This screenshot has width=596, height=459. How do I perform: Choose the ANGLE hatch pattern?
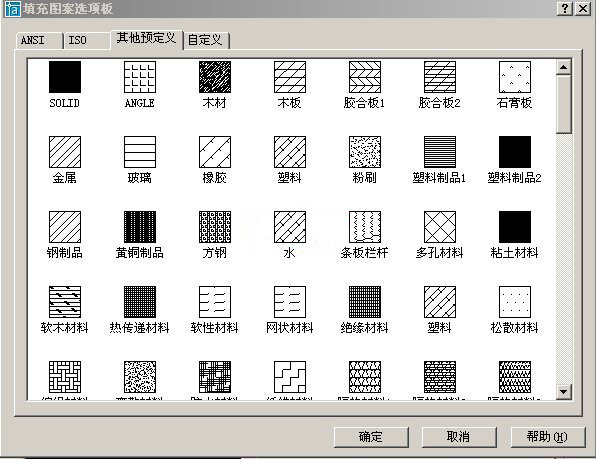[x=140, y=77]
